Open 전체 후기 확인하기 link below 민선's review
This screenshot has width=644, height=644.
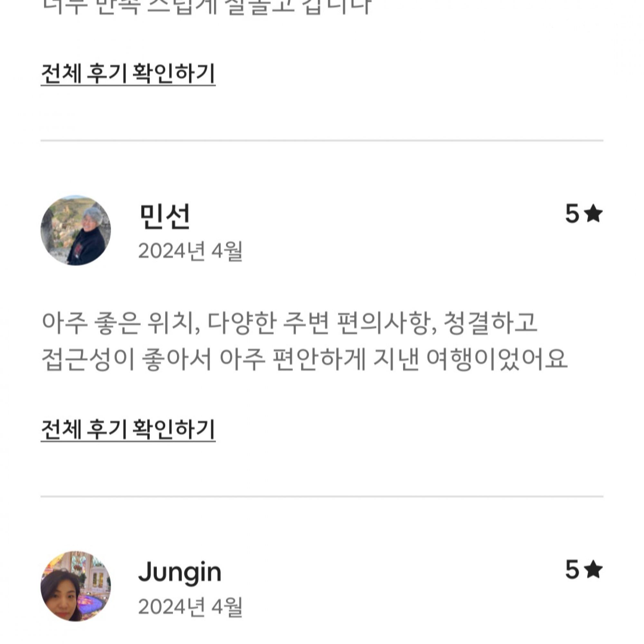pos(128,429)
